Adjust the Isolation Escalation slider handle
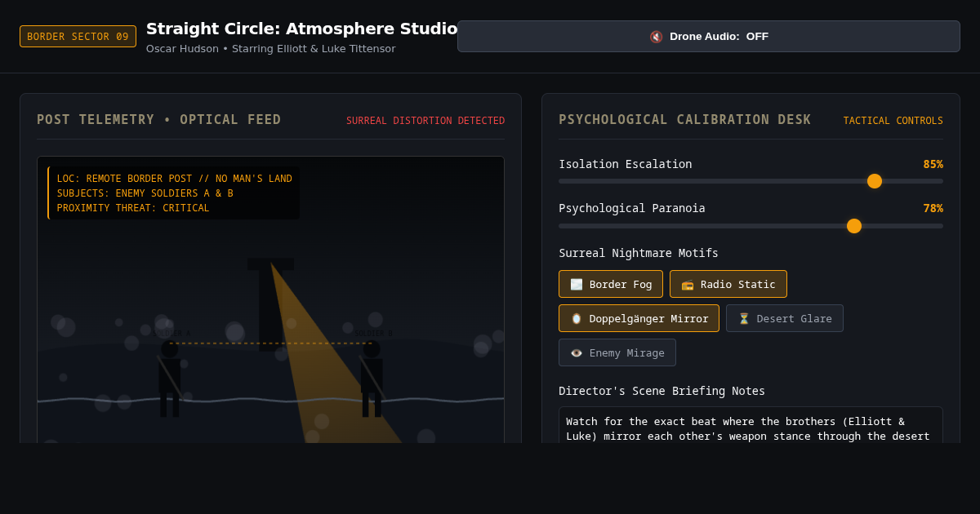The image size is (980, 514). (875, 181)
